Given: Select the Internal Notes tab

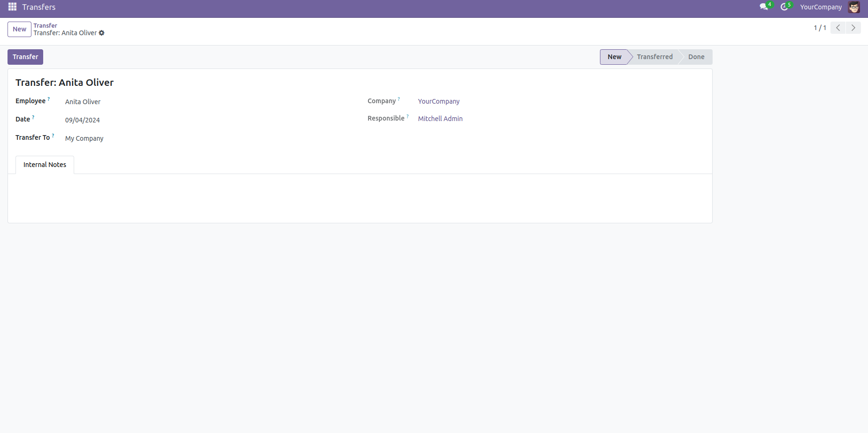Looking at the screenshot, I should click(x=45, y=165).
